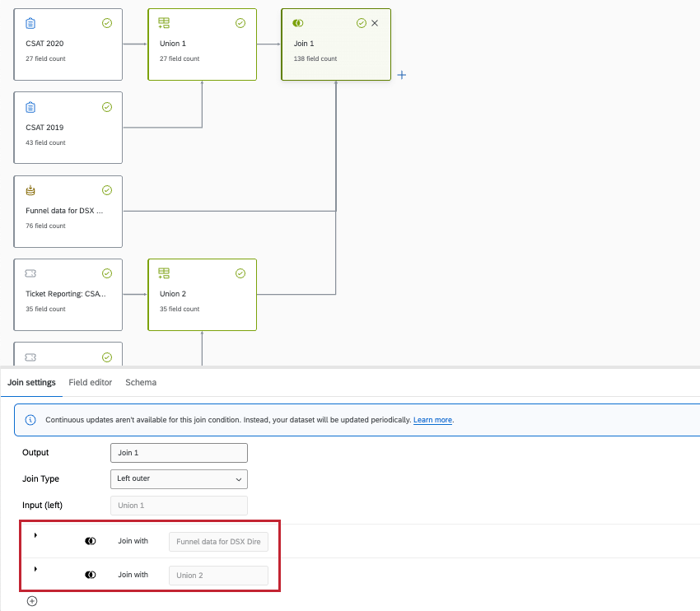Click the stacked data icon on Funnel data node
700x611 pixels.
tap(30, 190)
